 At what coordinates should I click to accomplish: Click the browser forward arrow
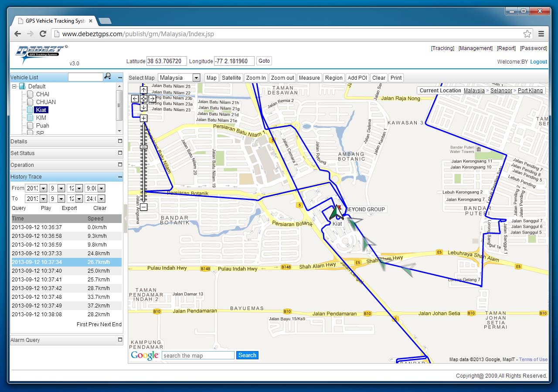[30, 34]
